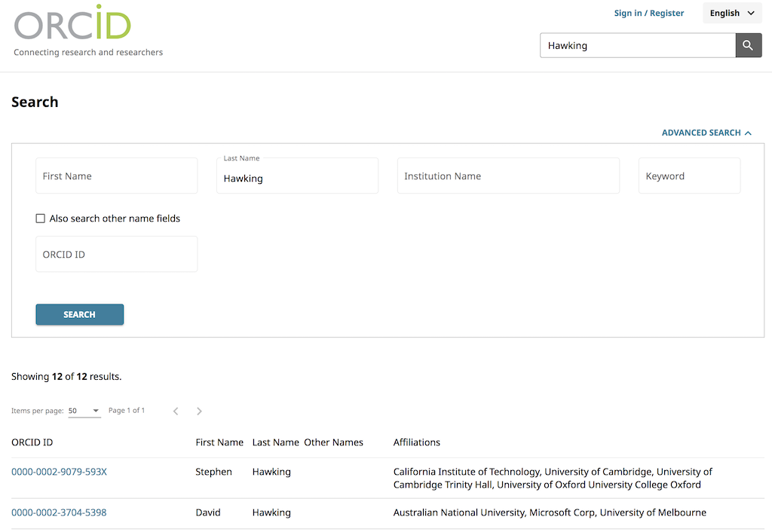The width and height of the screenshot is (772, 532).
Task: Click the Last Name field with Hawking
Action: (x=297, y=176)
